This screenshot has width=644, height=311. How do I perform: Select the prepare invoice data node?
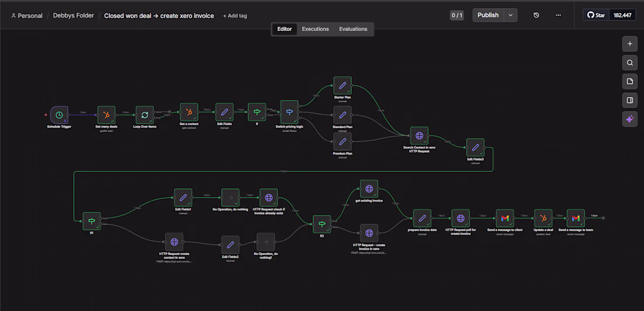click(x=422, y=218)
